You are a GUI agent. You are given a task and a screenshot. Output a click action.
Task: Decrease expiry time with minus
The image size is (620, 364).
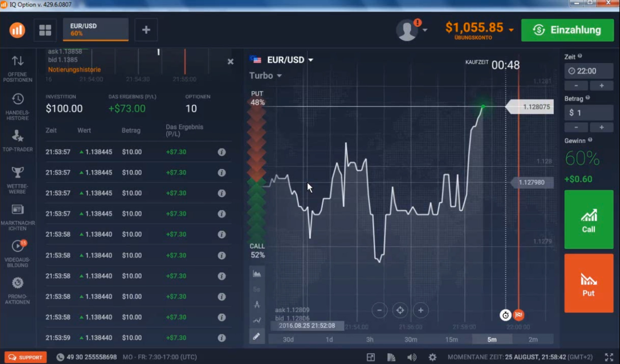576,86
